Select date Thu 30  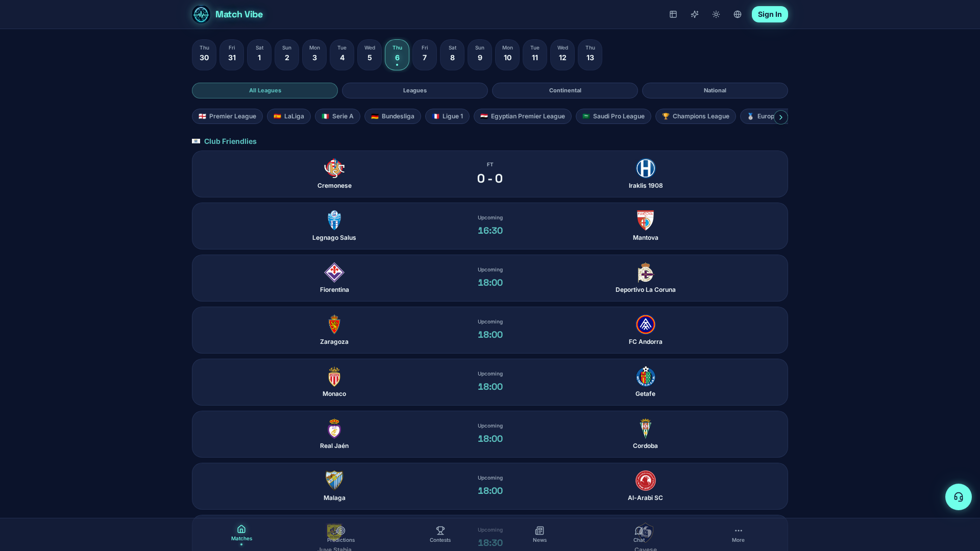coord(204,55)
